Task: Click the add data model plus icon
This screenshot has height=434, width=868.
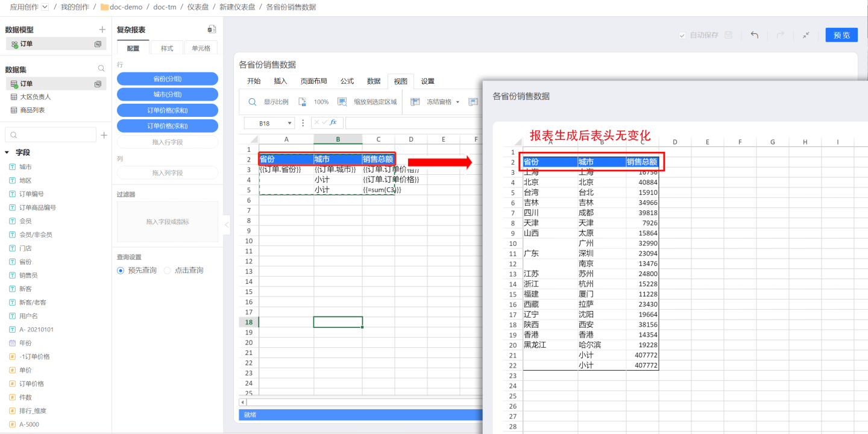Action: tap(102, 30)
